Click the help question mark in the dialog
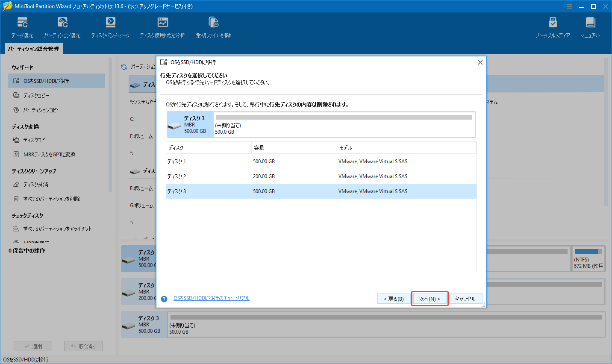 [164, 299]
